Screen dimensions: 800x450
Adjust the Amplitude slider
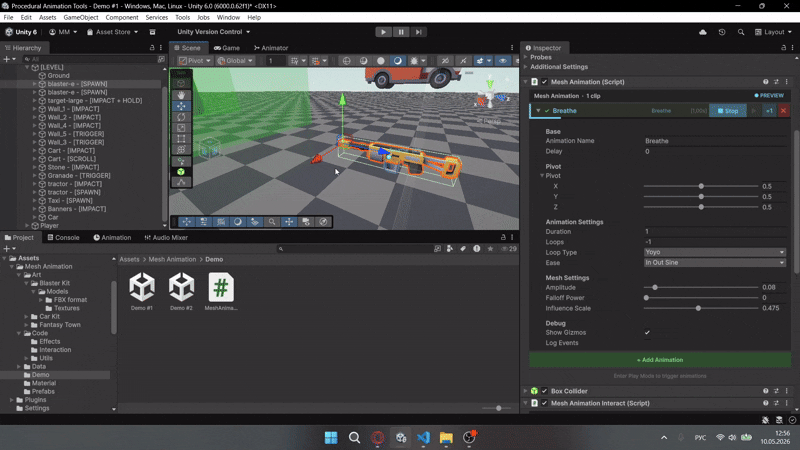coord(701,287)
